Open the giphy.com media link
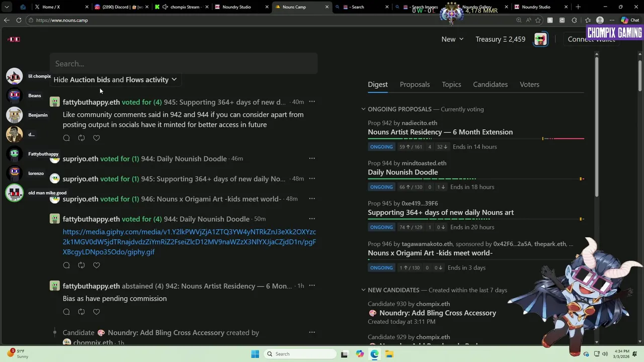This screenshot has width=644, height=362. pyautogui.click(x=189, y=242)
